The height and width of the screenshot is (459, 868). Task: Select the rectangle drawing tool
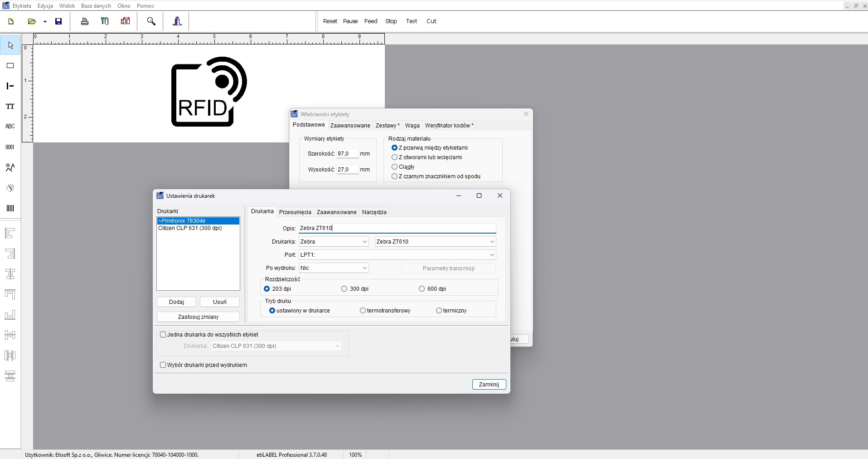[10, 66]
